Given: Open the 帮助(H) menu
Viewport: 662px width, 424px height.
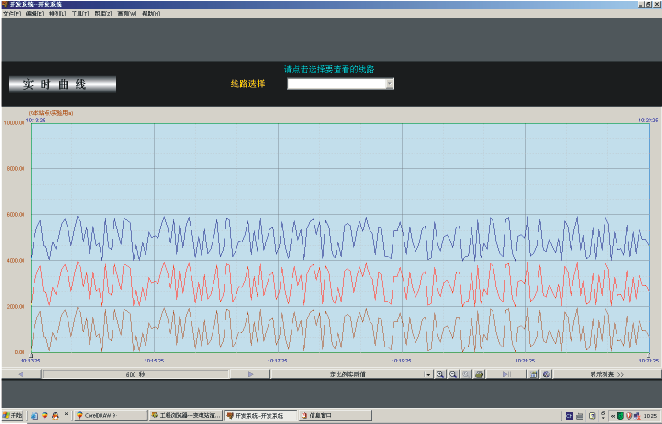Looking at the screenshot, I should (x=151, y=14).
